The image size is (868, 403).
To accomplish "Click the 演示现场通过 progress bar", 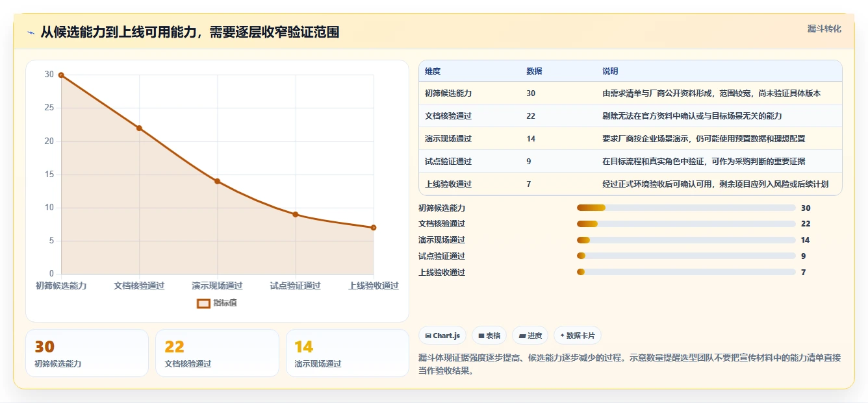I will pos(686,240).
